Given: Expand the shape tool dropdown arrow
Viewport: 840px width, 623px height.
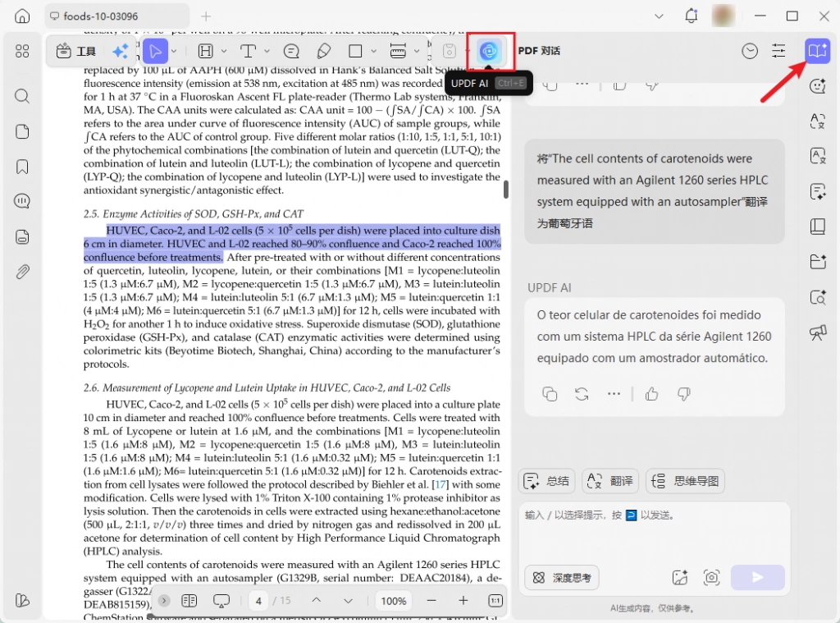Looking at the screenshot, I should point(373,51).
